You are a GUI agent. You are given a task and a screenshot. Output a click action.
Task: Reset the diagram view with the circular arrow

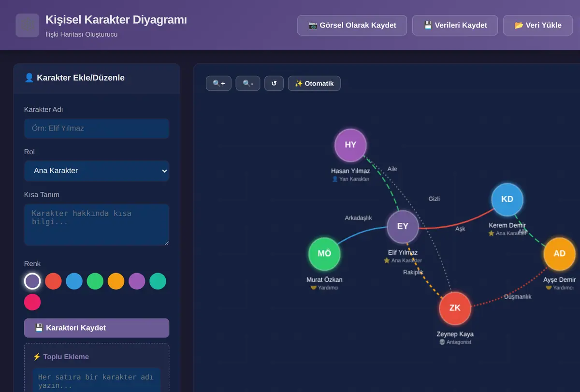pyautogui.click(x=274, y=83)
